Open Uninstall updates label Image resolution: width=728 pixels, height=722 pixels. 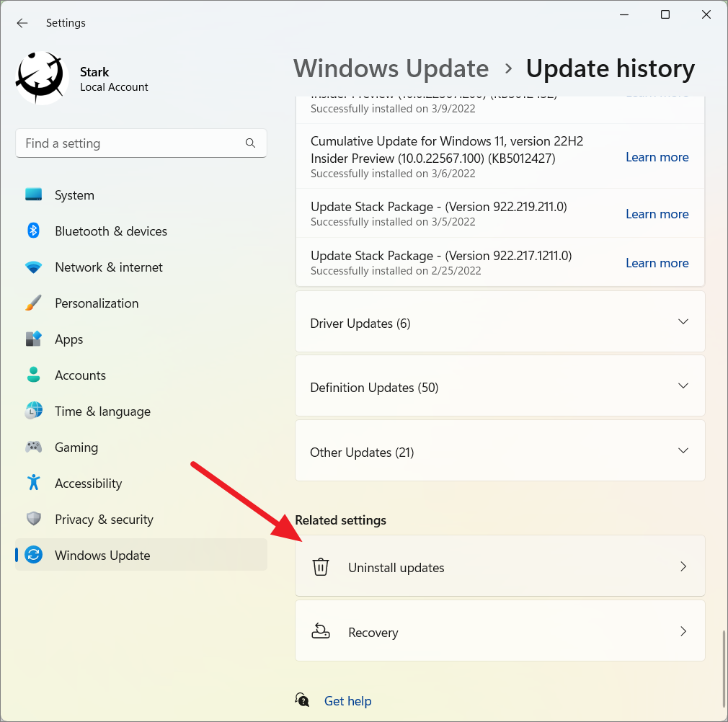[396, 568]
